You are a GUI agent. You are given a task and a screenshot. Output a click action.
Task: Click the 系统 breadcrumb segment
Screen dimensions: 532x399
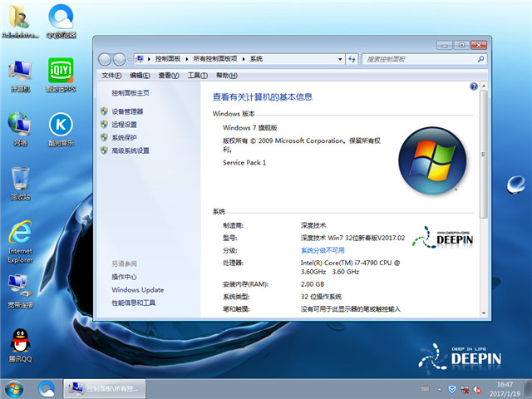tap(256, 59)
